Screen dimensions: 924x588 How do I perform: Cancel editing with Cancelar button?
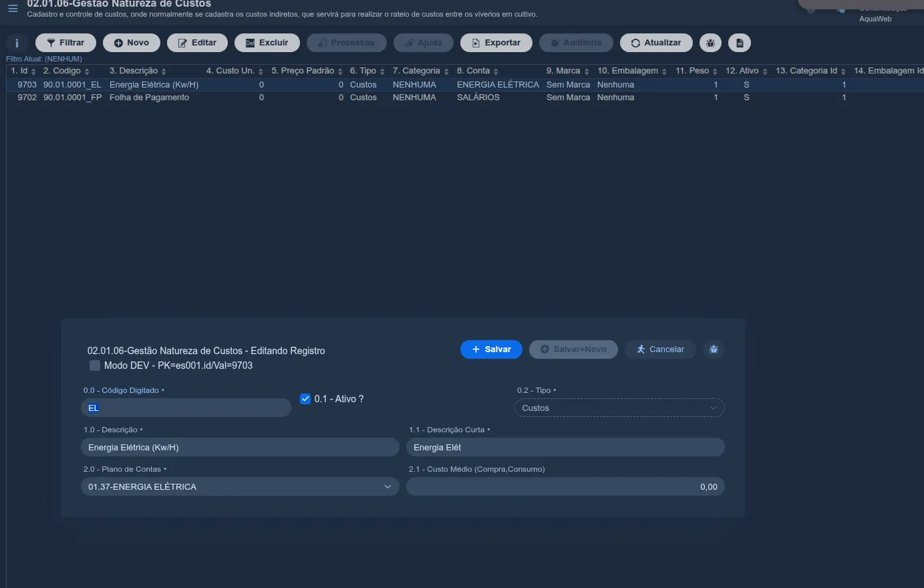(x=660, y=349)
